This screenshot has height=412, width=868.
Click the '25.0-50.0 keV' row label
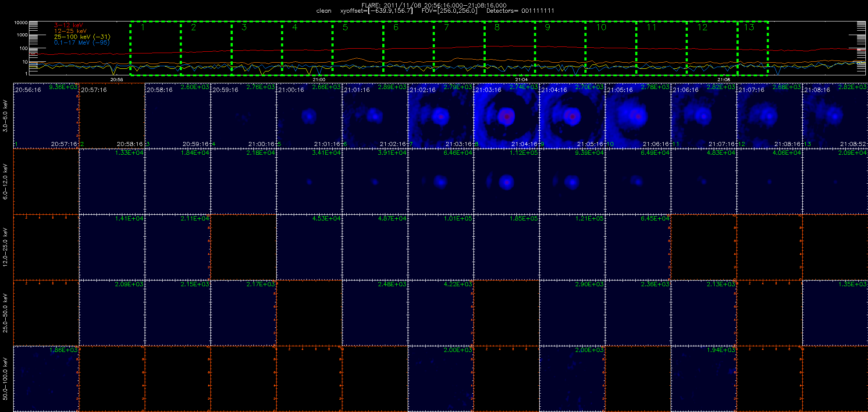(x=5, y=313)
